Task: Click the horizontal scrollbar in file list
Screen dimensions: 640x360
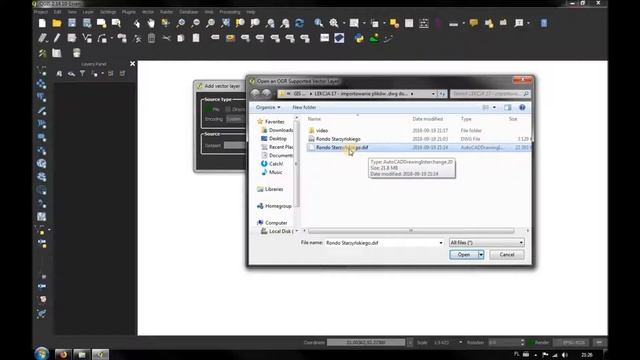Action: tap(411, 231)
